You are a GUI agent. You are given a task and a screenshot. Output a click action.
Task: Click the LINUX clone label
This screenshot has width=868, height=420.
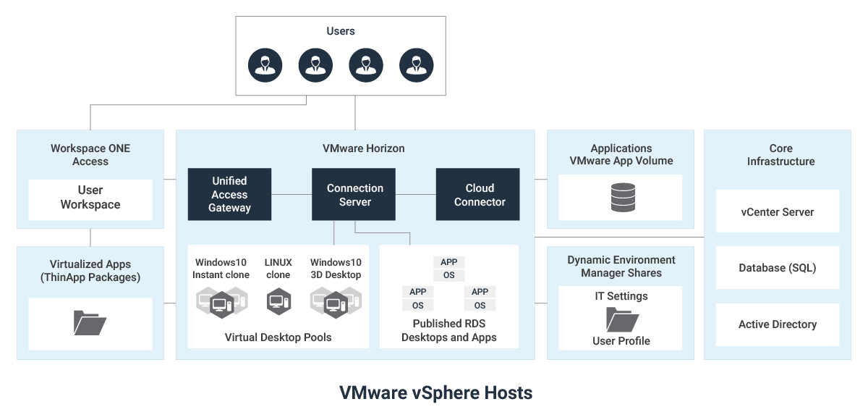point(278,269)
